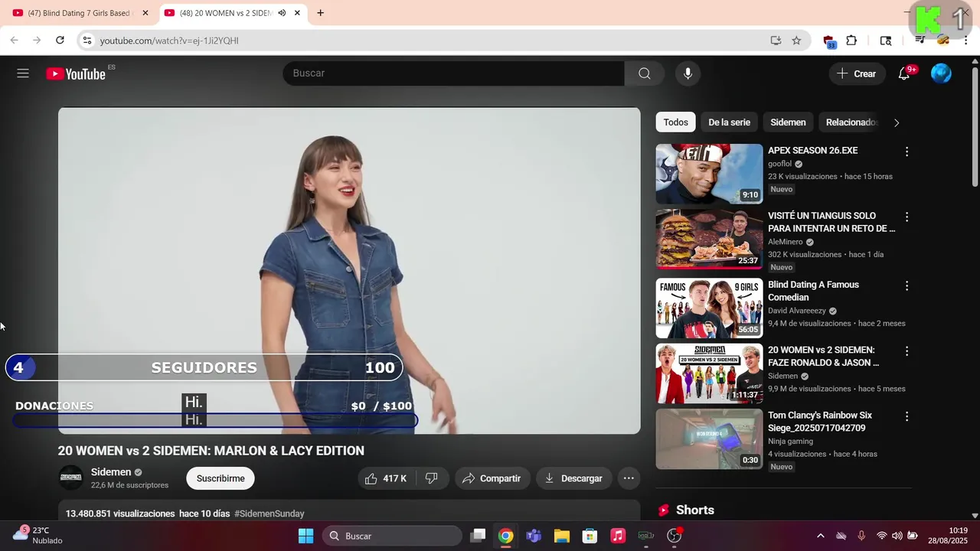Like the video with thumbs up
Viewport: 980px width, 551px height.
coord(387,478)
